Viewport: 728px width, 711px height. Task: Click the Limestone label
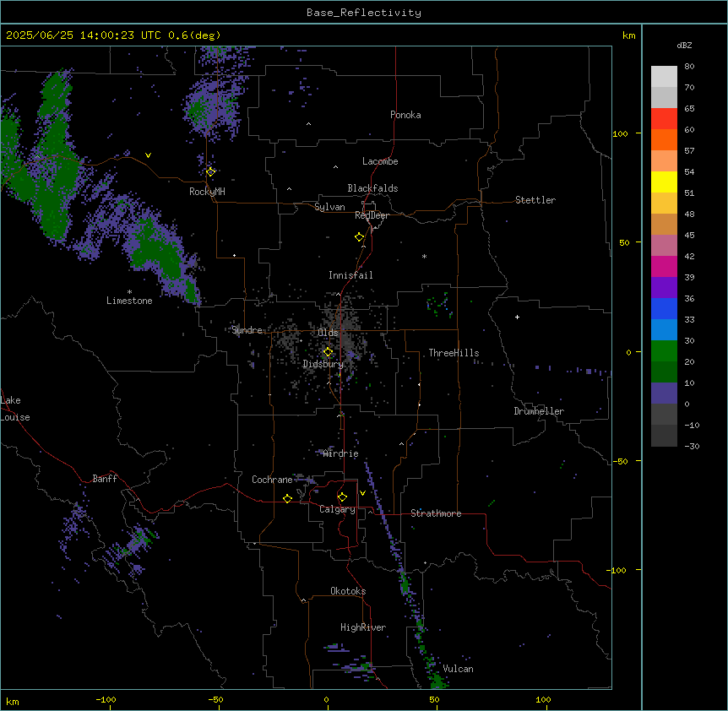129,301
